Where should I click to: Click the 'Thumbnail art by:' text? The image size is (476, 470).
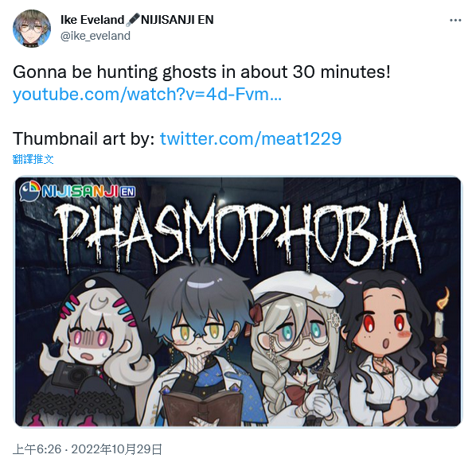pyautogui.click(x=84, y=138)
